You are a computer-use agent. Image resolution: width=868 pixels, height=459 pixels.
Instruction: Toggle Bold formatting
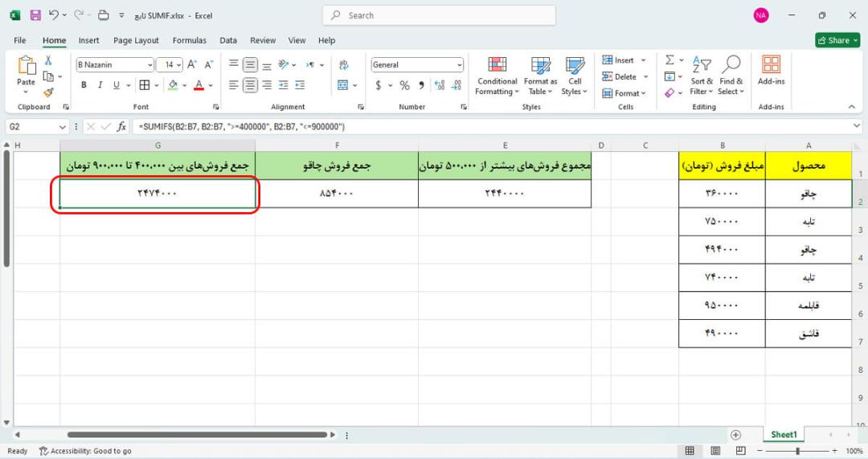tap(84, 84)
